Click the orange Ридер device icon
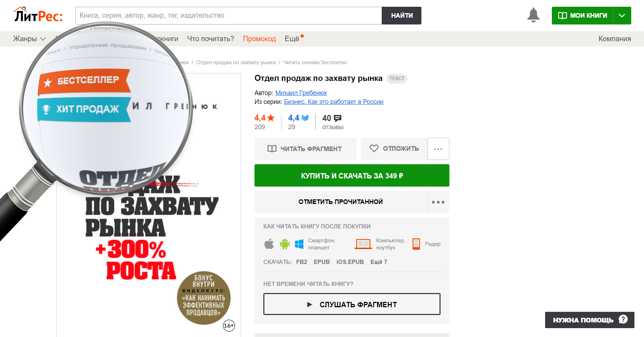Viewport: 644px width, 337px height. coord(416,244)
